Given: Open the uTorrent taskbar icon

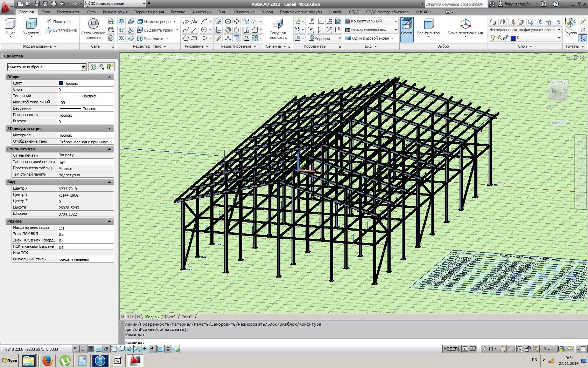Looking at the screenshot, I should tap(65, 361).
